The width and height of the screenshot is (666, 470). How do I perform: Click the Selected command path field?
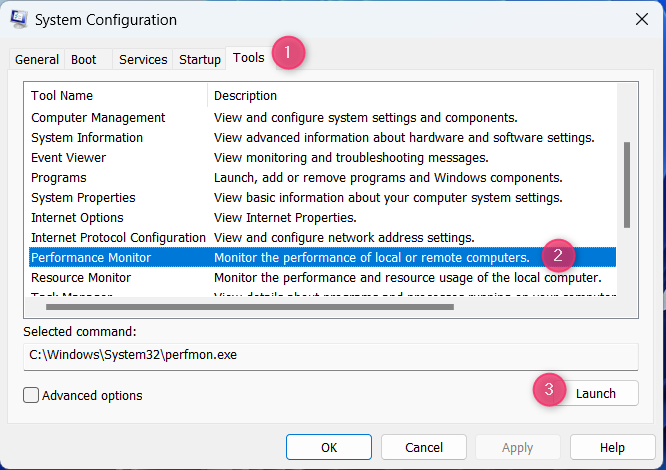pyautogui.click(x=330, y=355)
